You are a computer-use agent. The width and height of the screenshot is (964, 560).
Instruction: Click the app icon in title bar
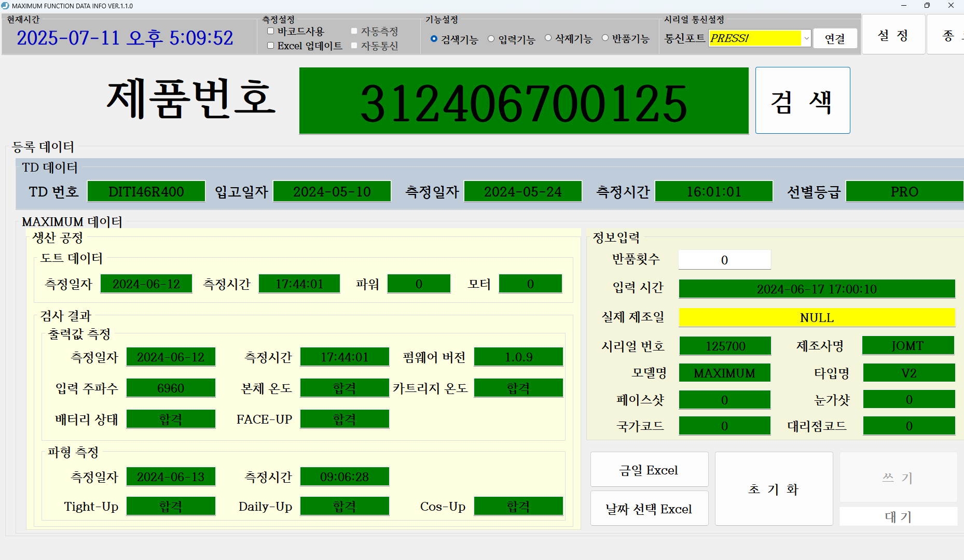[6, 6]
